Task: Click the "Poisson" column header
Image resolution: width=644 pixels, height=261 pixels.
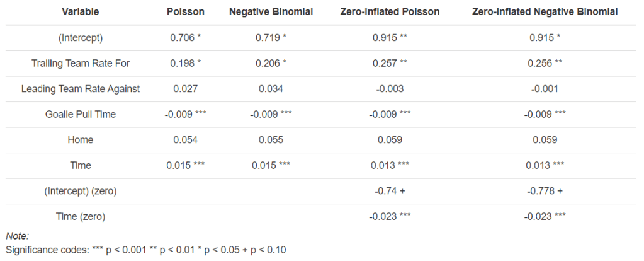Action: pyautogui.click(x=185, y=12)
